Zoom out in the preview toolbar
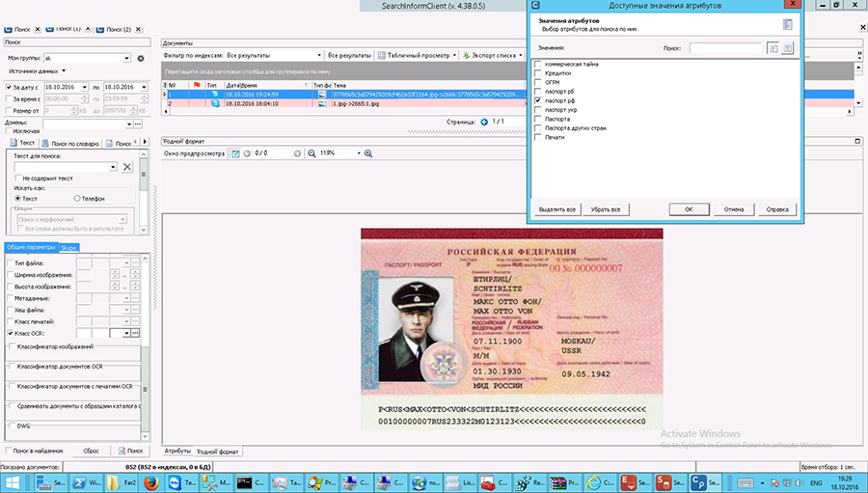868x493 pixels. [x=312, y=153]
